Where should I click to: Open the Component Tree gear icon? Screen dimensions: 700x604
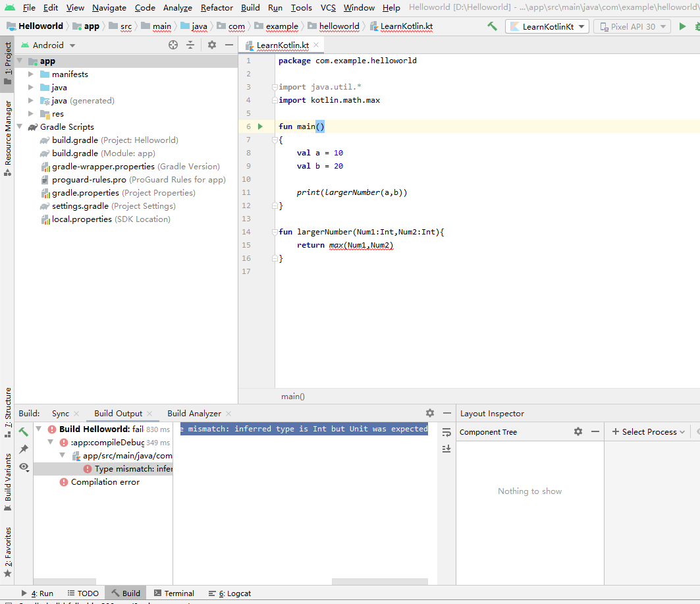pos(578,431)
